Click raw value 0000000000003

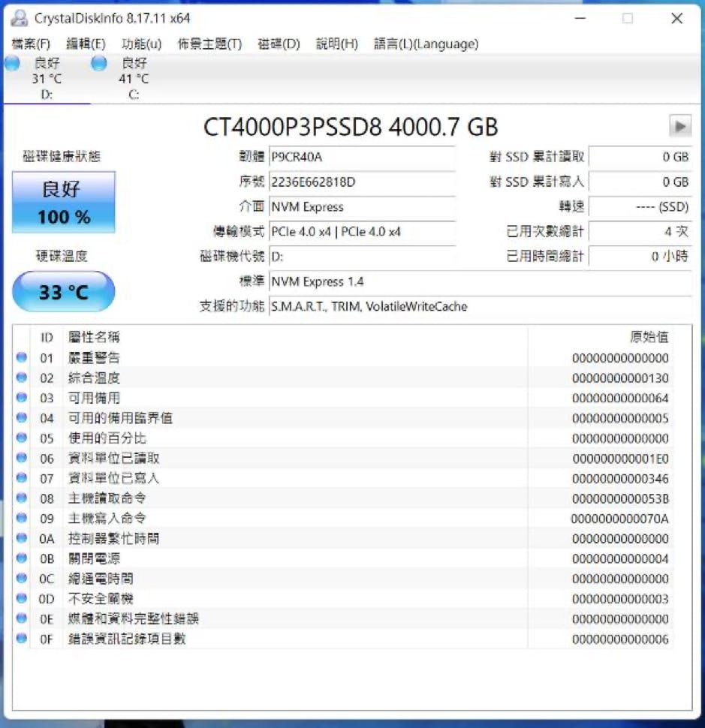(x=620, y=600)
